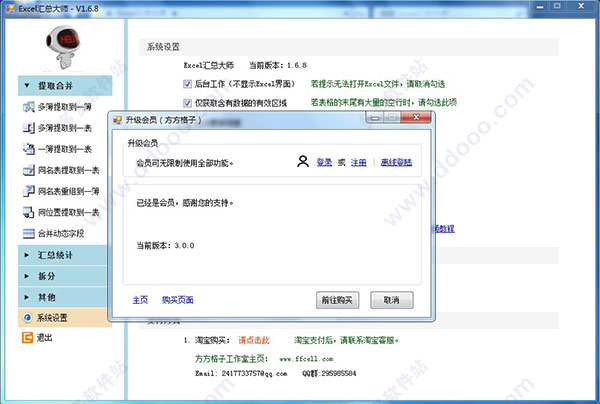The width and height of the screenshot is (600, 404).
Task: Open 同名表重组到一簿 menu item
Action: tap(68, 191)
